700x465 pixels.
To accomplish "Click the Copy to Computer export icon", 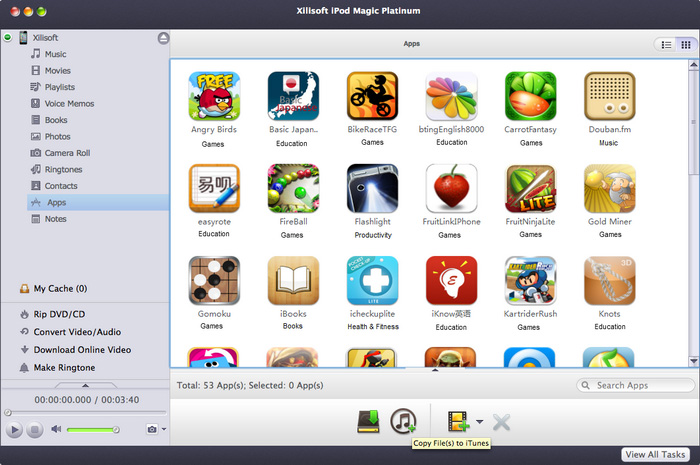I will pyautogui.click(x=368, y=422).
